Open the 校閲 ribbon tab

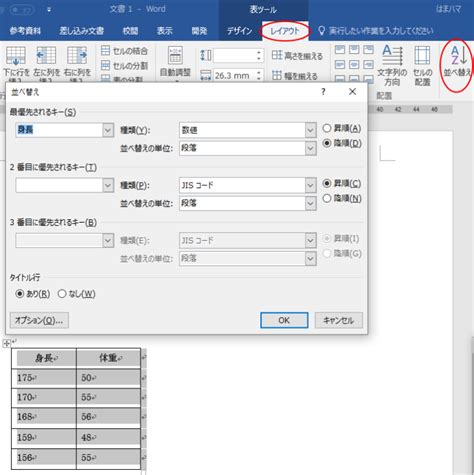[130, 31]
